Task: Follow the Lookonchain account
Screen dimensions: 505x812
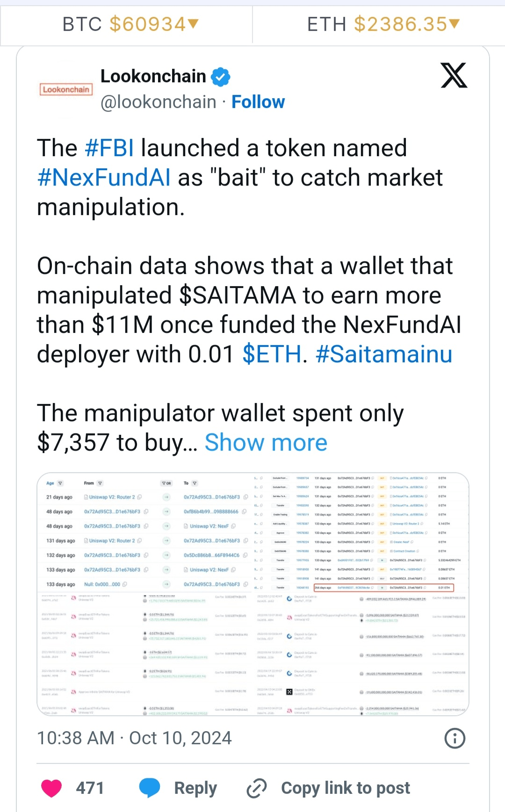Action: point(258,102)
